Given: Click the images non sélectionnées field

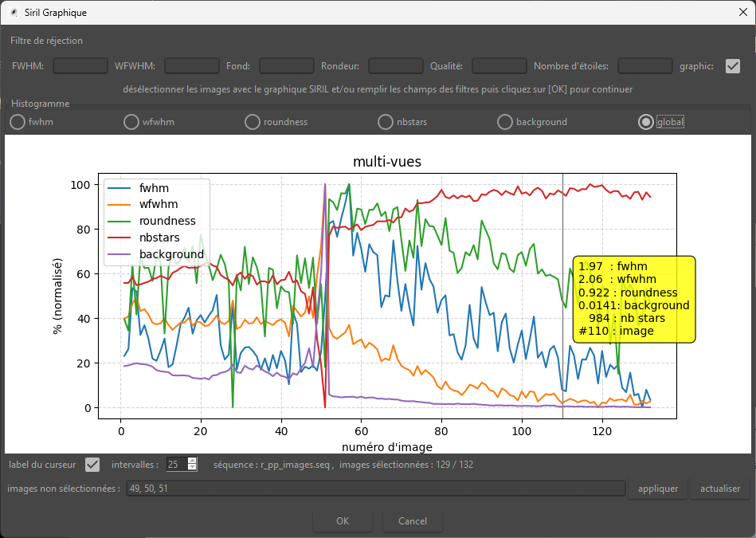Looking at the screenshot, I should (376, 489).
